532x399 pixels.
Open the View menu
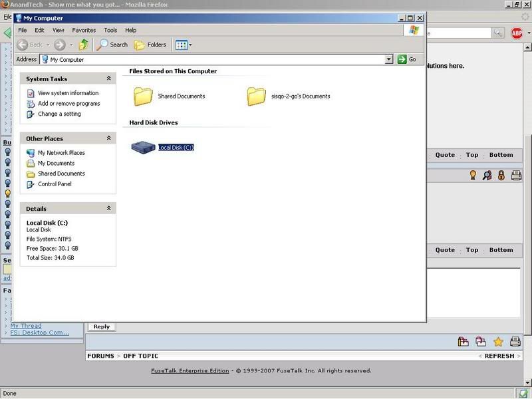pos(58,30)
